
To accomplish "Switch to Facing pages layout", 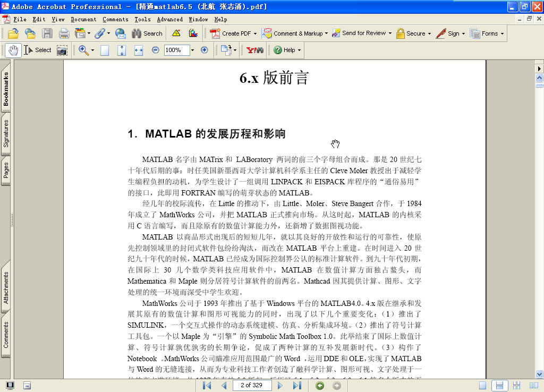I will [x=534, y=386].
